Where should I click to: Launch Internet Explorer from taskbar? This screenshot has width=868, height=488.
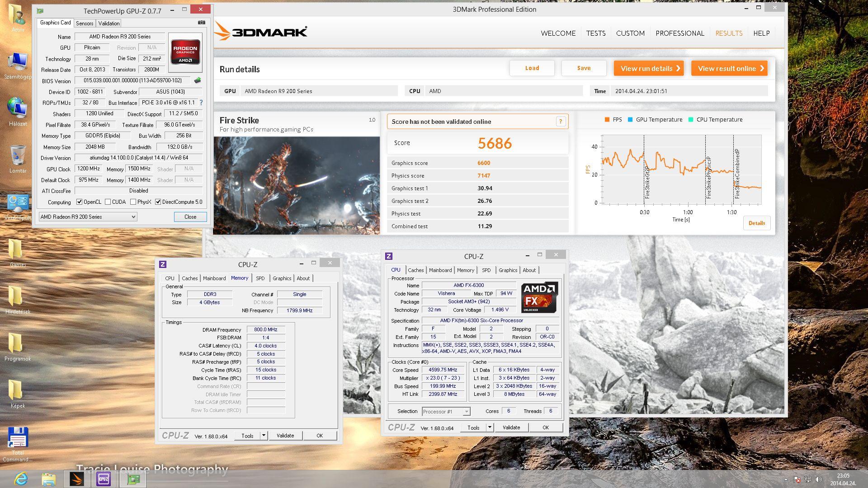pyautogui.click(x=21, y=479)
